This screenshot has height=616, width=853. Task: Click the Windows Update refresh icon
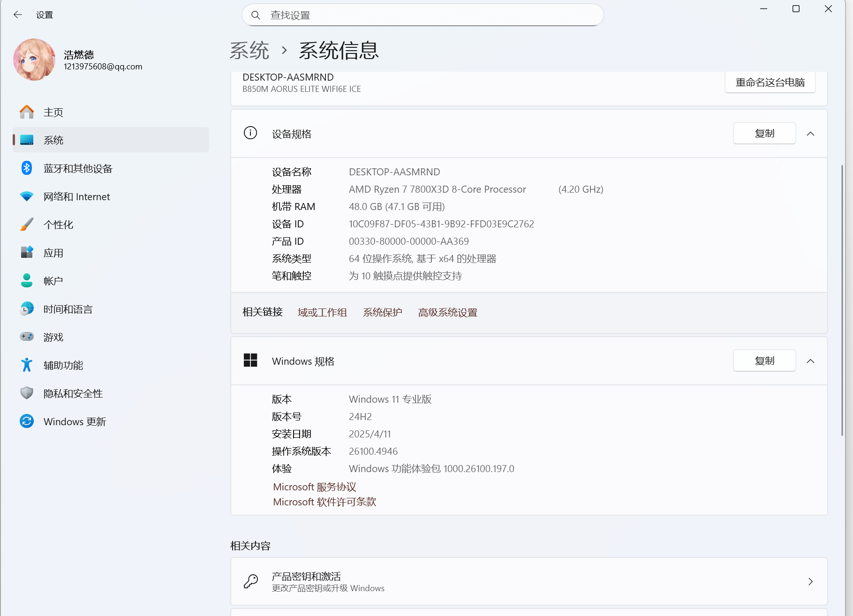tap(27, 421)
